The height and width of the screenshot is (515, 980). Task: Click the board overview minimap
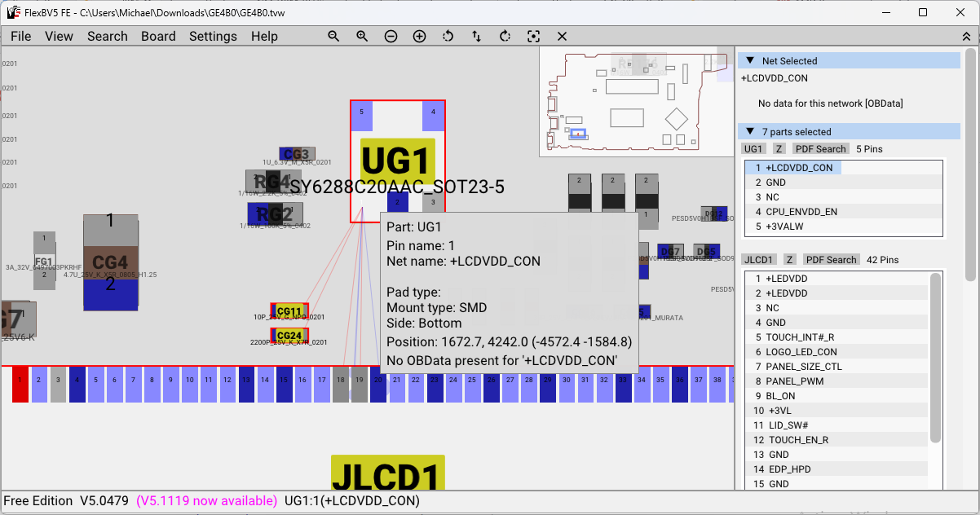(637, 101)
